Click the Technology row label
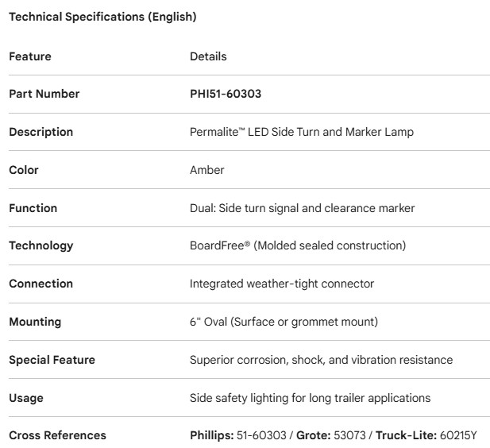This screenshot has height=448, width=490. click(41, 245)
